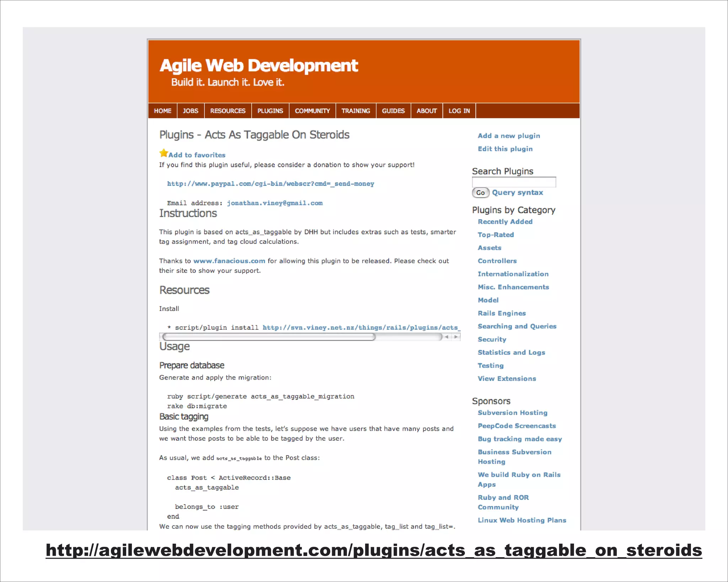Image resolution: width=728 pixels, height=582 pixels.
Task: Click Add a new plugin link
Action: coord(509,136)
